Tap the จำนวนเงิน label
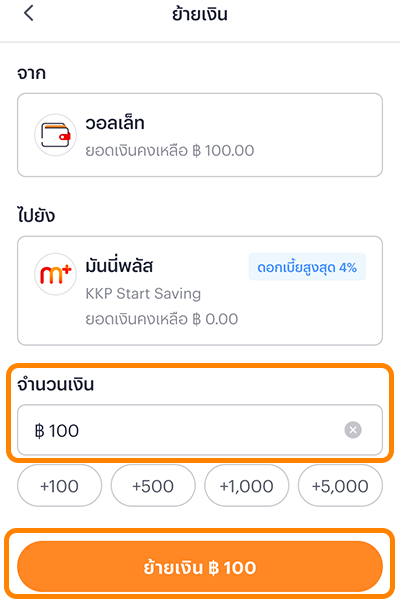This screenshot has width=400, height=600. pyautogui.click(x=56, y=384)
